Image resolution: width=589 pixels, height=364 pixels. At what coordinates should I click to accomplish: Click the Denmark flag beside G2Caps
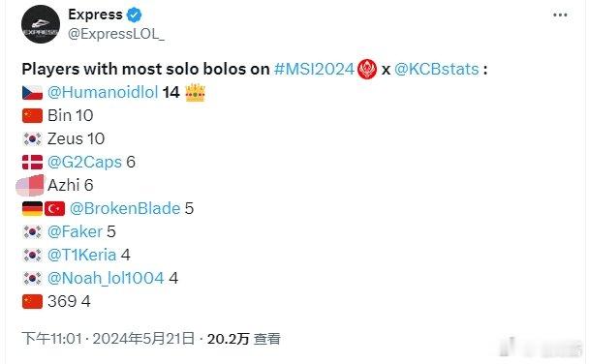pos(32,163)
